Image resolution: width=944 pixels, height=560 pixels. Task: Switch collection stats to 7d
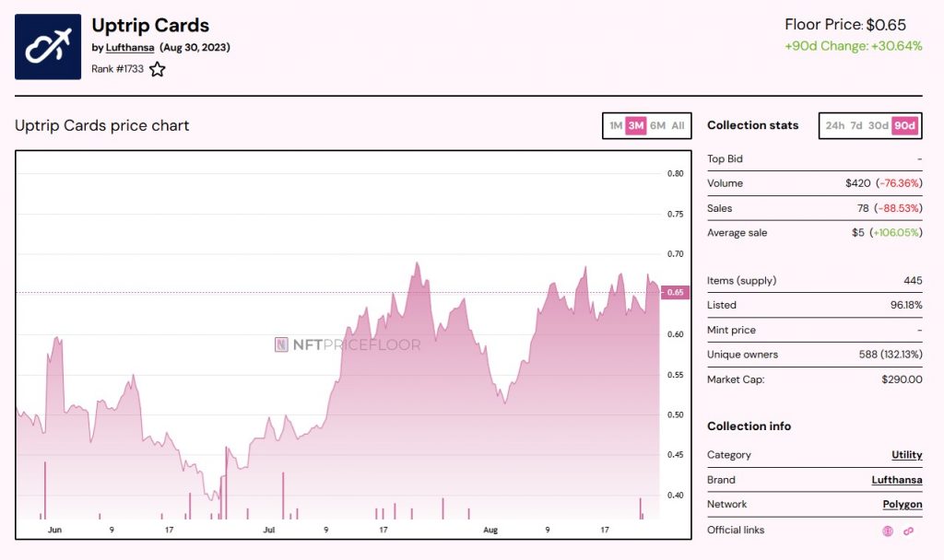856,126
